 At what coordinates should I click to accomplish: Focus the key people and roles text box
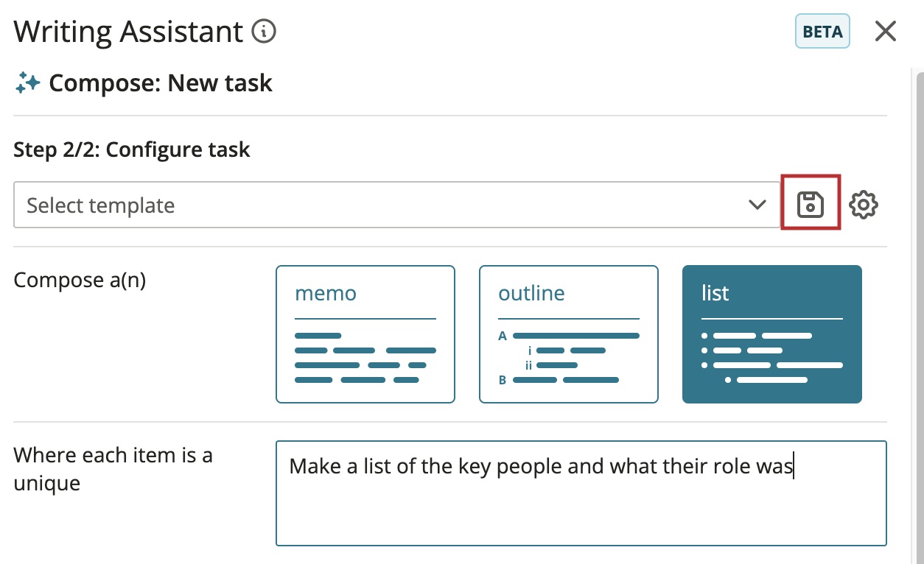(x=581, y=493)
